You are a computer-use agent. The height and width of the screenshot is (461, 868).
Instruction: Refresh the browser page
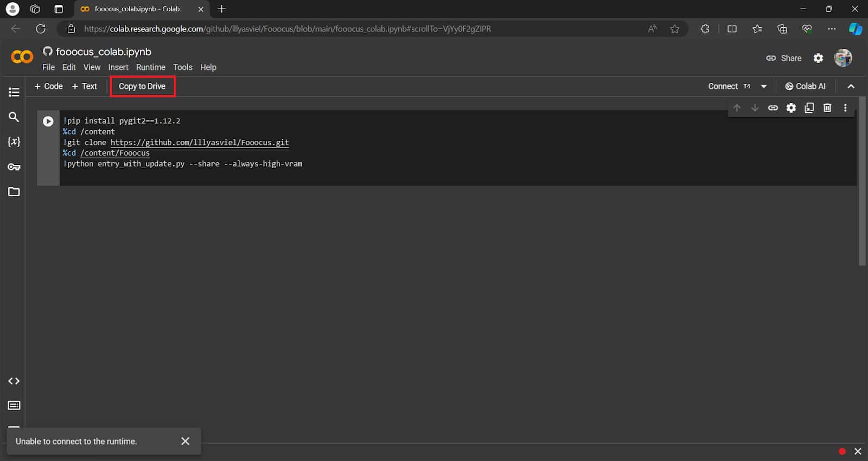point(41,29)
